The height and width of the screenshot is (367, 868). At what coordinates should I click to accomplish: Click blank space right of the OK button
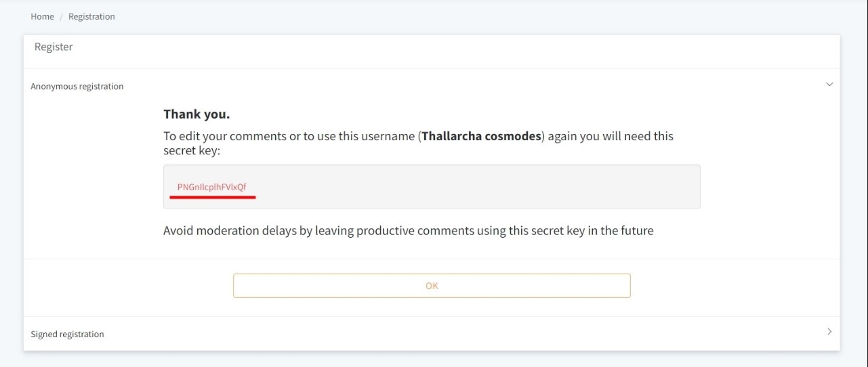pos(732,286)
